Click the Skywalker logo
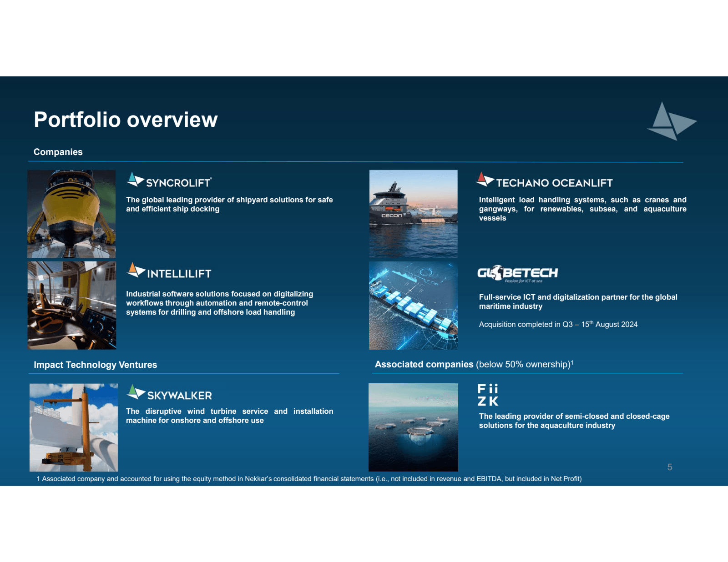Viewport: 728px width, 562px height. [x=169, y=392]
